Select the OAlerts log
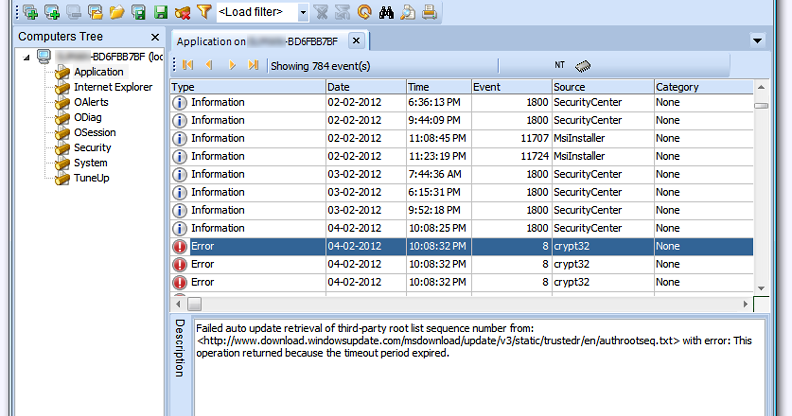Viewport: 792px width, 416px height. (x=91, y=102)
